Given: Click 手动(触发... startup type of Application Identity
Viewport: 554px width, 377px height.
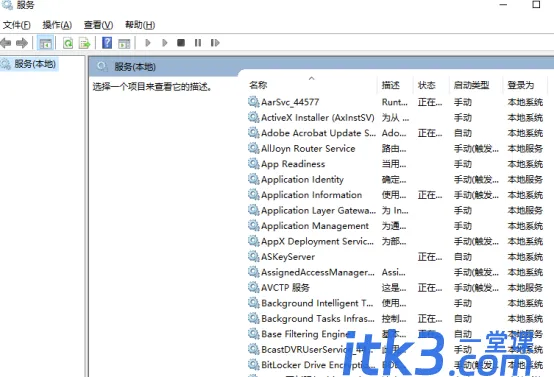Looking at the screenshot, I should [x=476, y=180].
